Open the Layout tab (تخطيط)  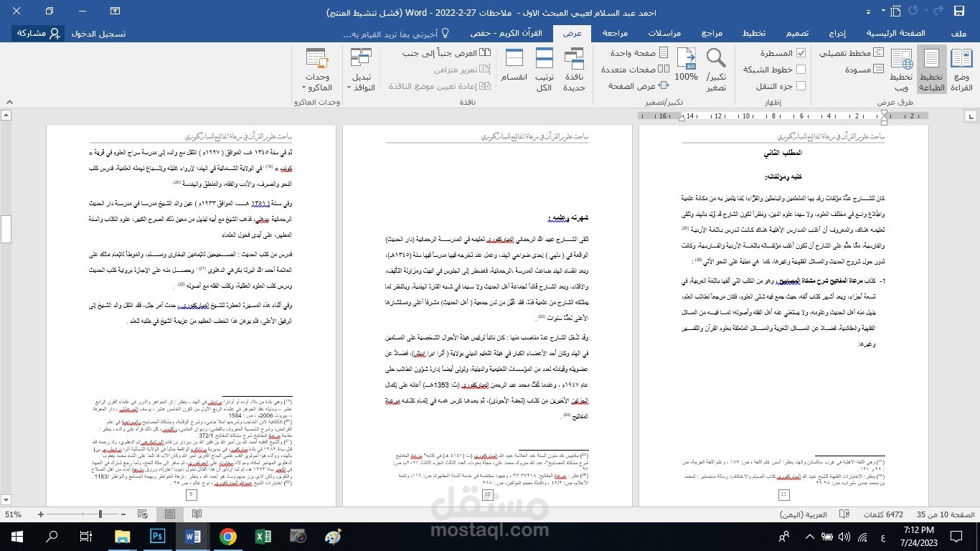click(753, 34)
